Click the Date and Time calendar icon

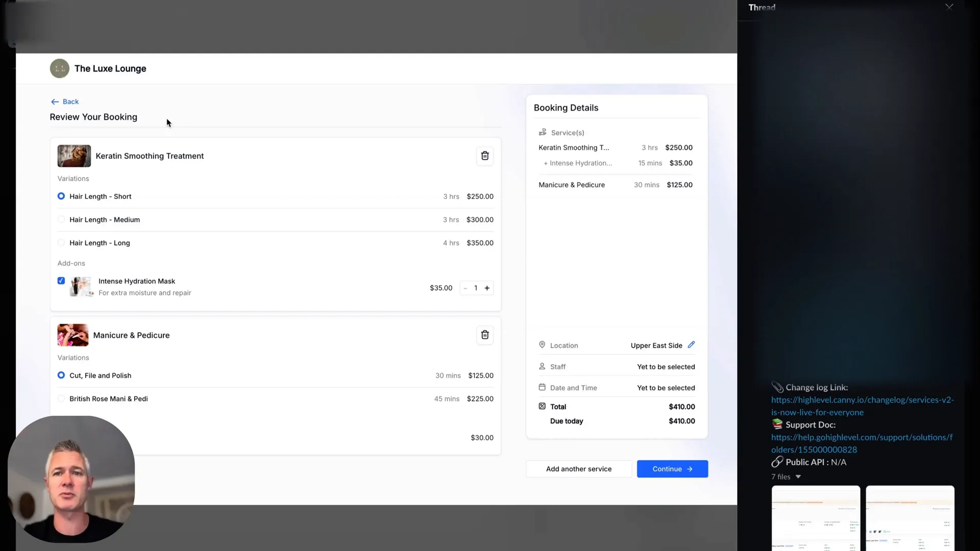pyautogui.click(x=542, y=387)
